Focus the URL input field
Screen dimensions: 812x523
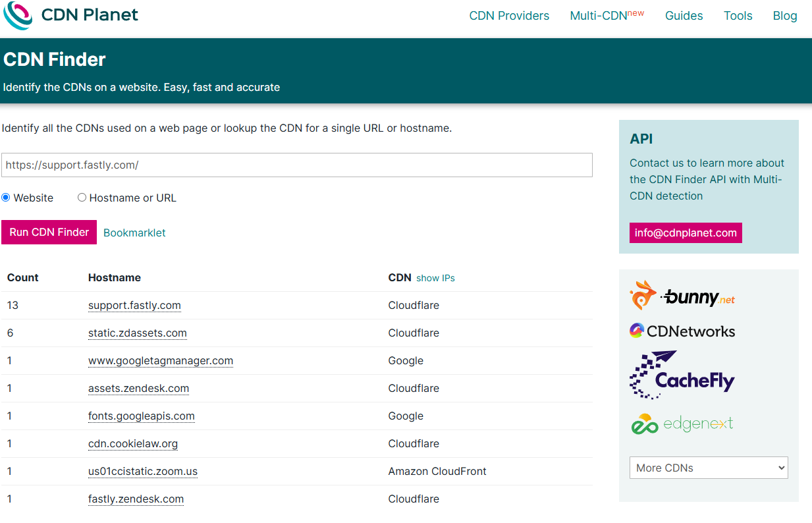297,165
